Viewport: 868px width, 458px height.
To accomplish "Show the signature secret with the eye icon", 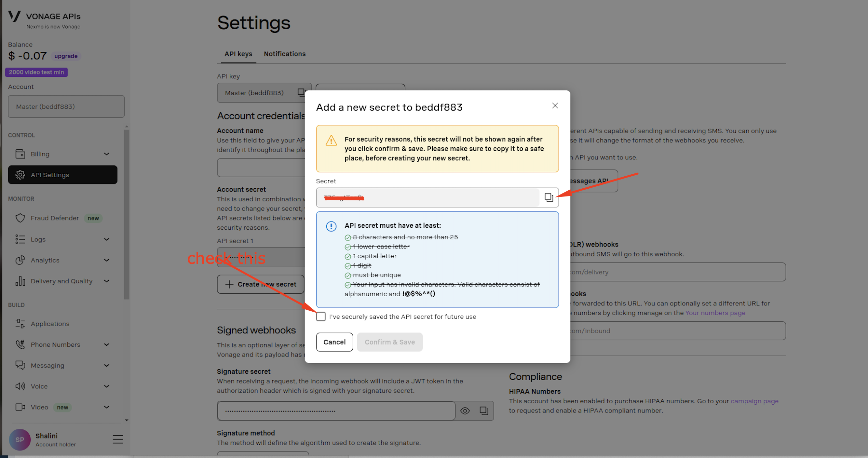I will coord(465,411).
